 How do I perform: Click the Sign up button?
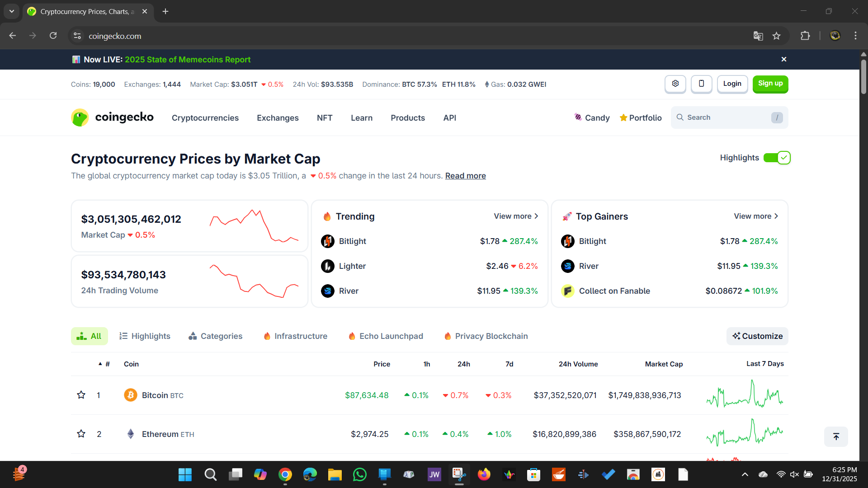click(x=770, y=84)
